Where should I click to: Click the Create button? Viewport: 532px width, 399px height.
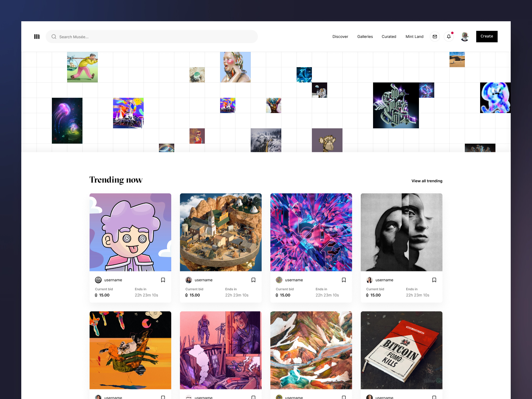486,37
